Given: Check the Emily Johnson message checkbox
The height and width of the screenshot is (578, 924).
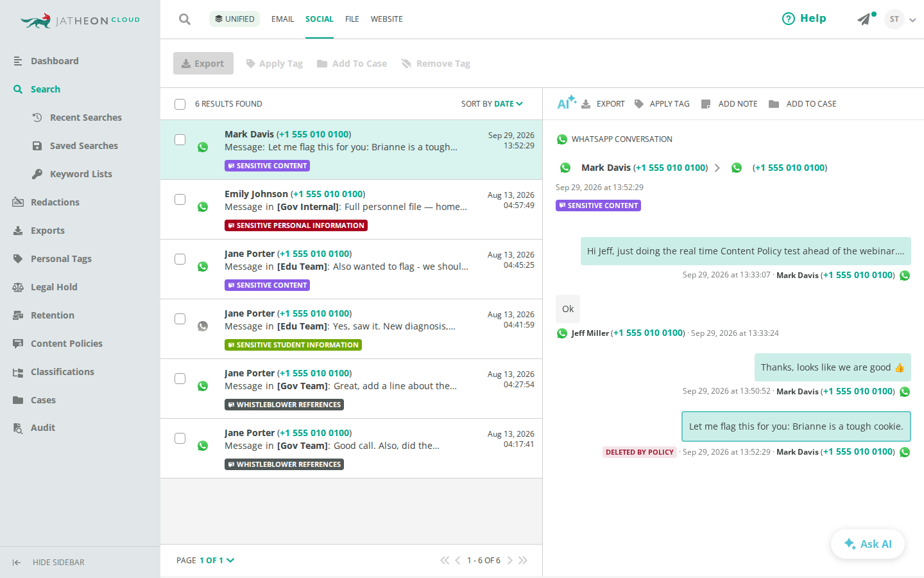Looking at the screenshot, I should 180,200.
